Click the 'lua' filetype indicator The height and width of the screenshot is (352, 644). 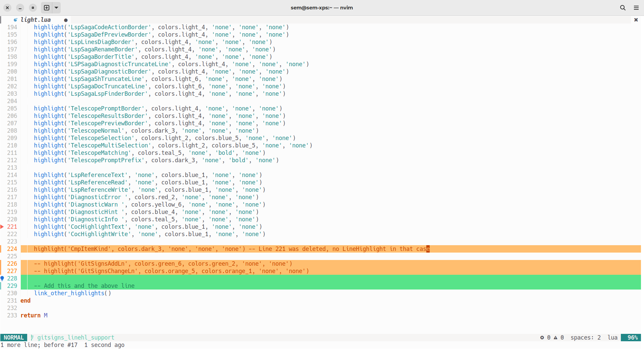(612, 338)
